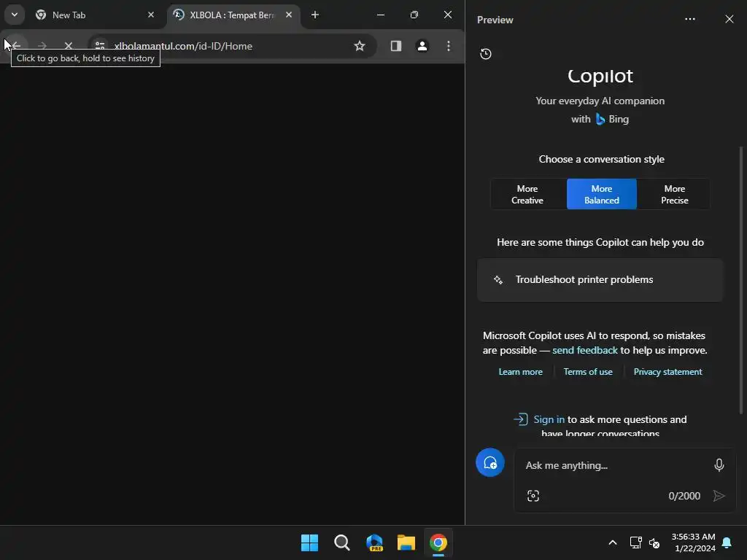Close the Copilot Preview panel
Viewport: 747px width, 560px height.
click(729, 19)
